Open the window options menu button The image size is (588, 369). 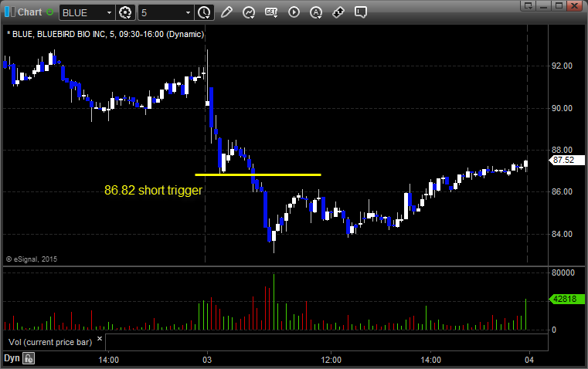pos(529,5)
